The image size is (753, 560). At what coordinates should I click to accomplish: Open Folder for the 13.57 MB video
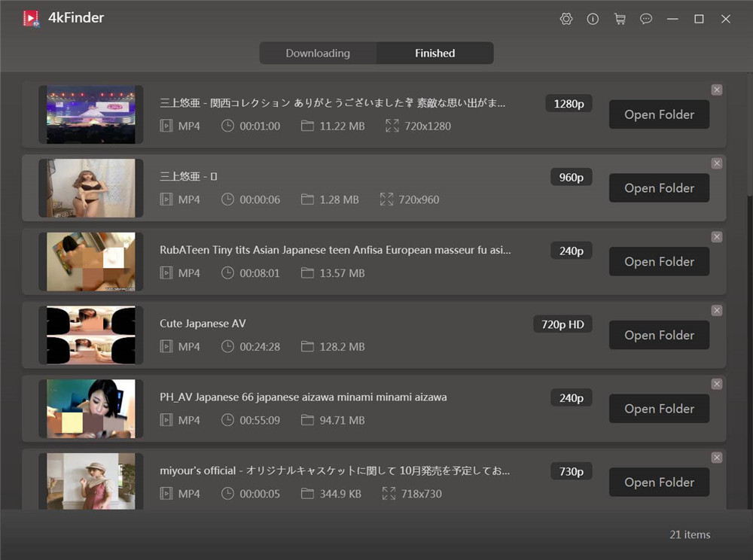click(659, 262)
